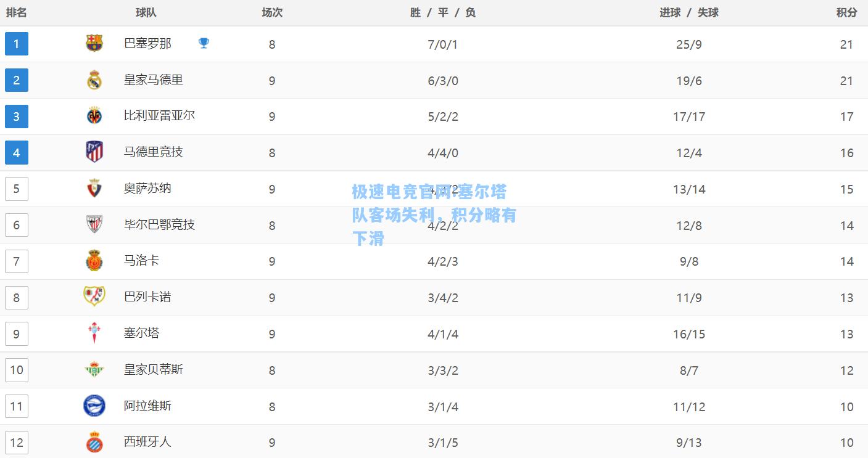The image size is (868, 458).
Task: Click the Athletic Bilbao crest icon
Action: point(94,224)
